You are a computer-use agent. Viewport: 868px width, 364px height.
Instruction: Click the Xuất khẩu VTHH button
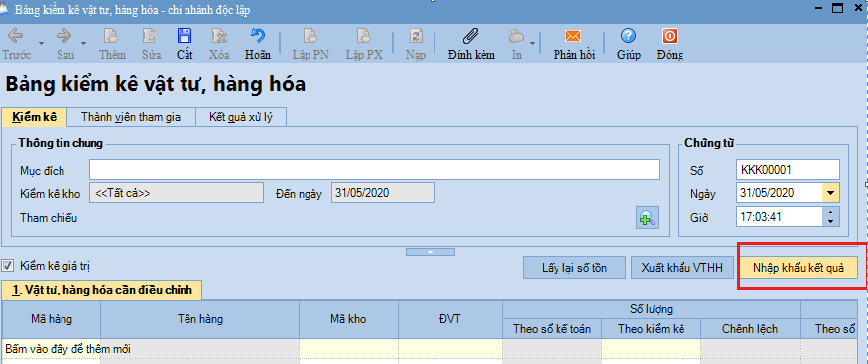[x=682, y=268]
